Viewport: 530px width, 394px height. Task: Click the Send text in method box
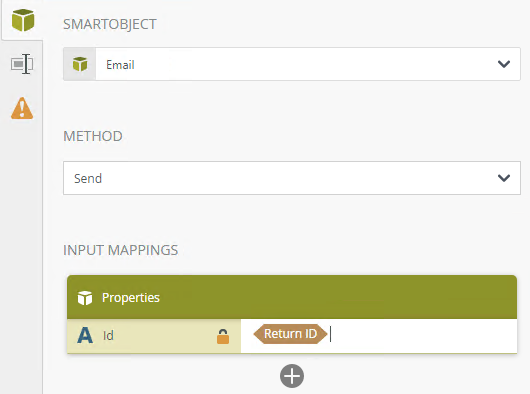click(x=88, y=178)
